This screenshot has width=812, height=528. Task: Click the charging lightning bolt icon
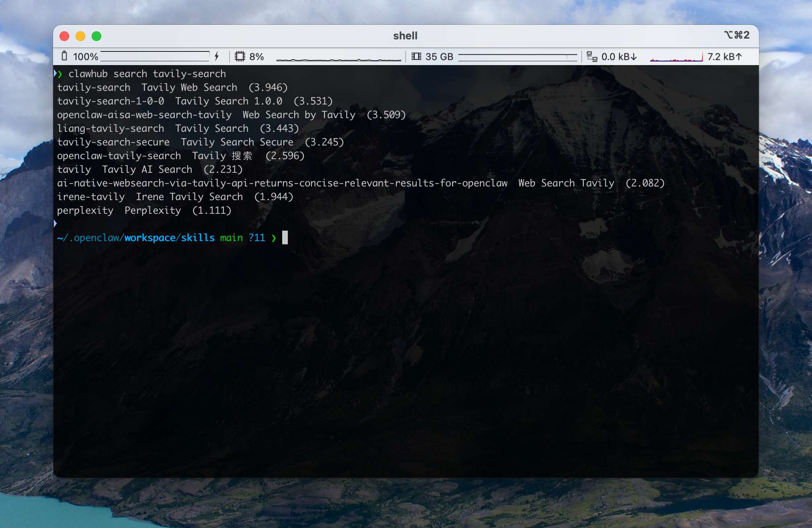pos(217,56)
